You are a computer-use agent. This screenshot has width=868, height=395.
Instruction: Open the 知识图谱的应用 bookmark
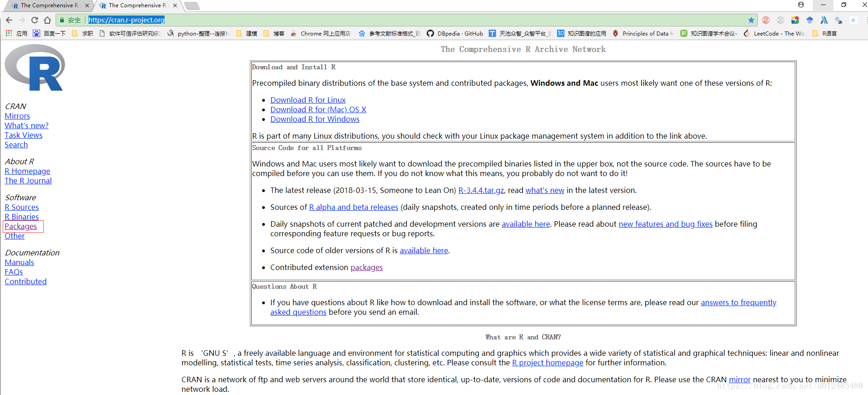582,33
